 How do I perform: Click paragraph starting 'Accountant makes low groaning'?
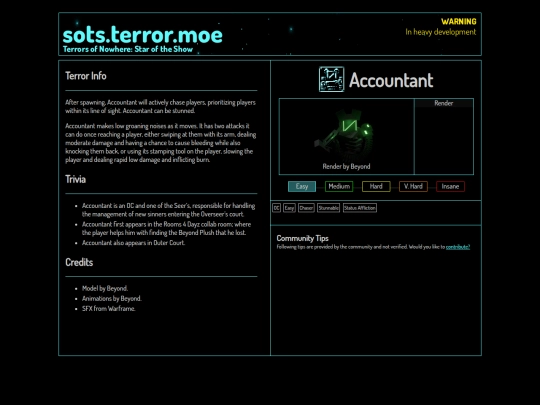(x=160, y=143)
